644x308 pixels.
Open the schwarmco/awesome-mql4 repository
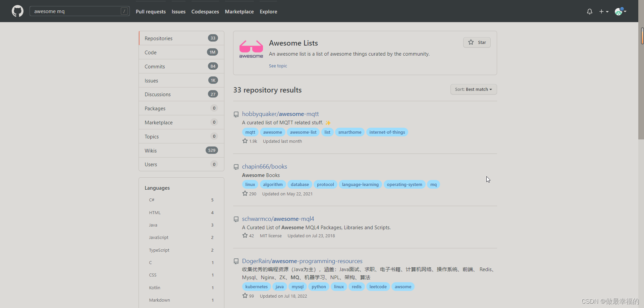click(x=278, y=219)
